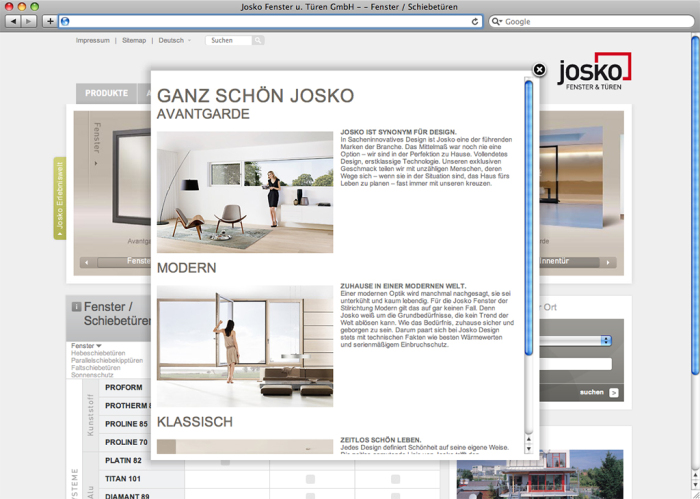Select the Innentür carousel label

click(x=554, y=261)
